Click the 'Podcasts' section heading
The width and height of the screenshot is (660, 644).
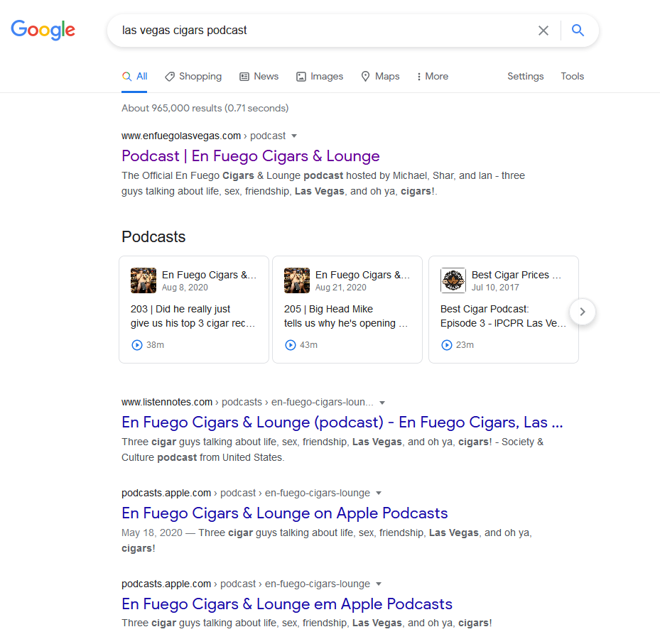pyautogui.click(x=153, y=237)
